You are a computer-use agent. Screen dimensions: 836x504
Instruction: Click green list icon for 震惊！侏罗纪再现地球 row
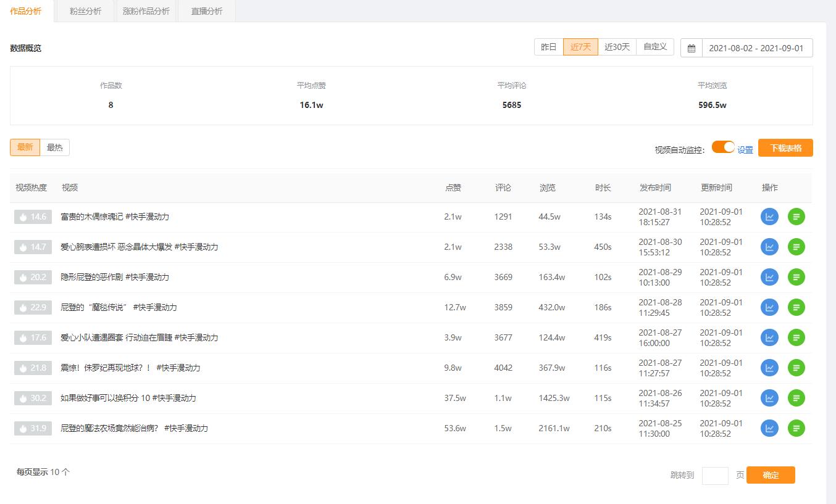coord(796,368)
